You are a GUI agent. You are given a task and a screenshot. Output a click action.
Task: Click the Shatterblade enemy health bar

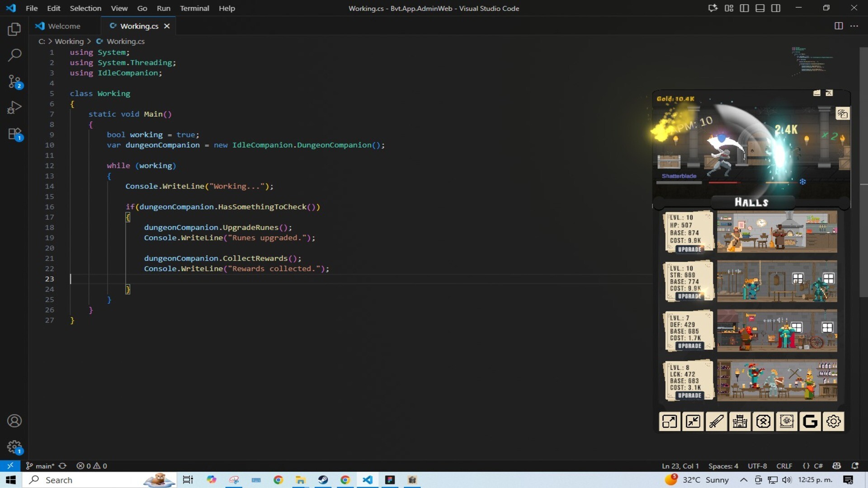click(726, 183)
